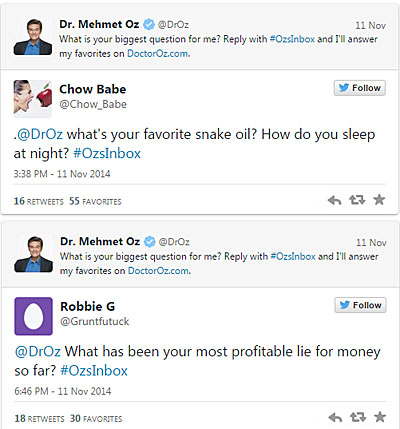Screen dimensions: 400x429
Task: Open @Gruntfutuck handle
Action: coord(94,321)
